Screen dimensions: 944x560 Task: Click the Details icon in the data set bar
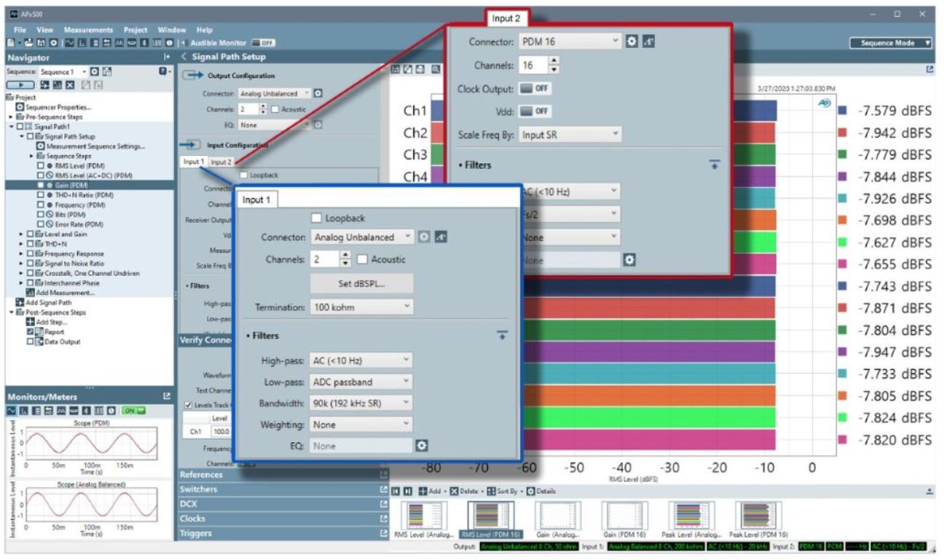click(x=530, y=492)
